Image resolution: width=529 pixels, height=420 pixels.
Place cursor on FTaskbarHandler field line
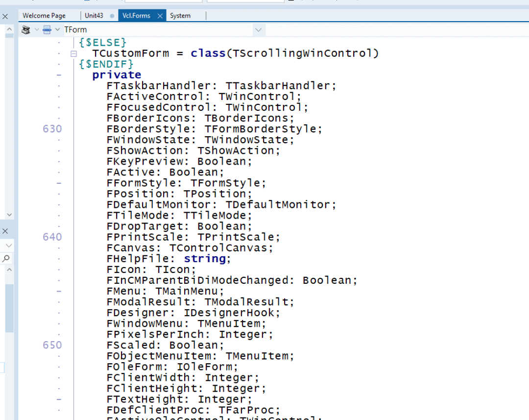click(222, 86)
